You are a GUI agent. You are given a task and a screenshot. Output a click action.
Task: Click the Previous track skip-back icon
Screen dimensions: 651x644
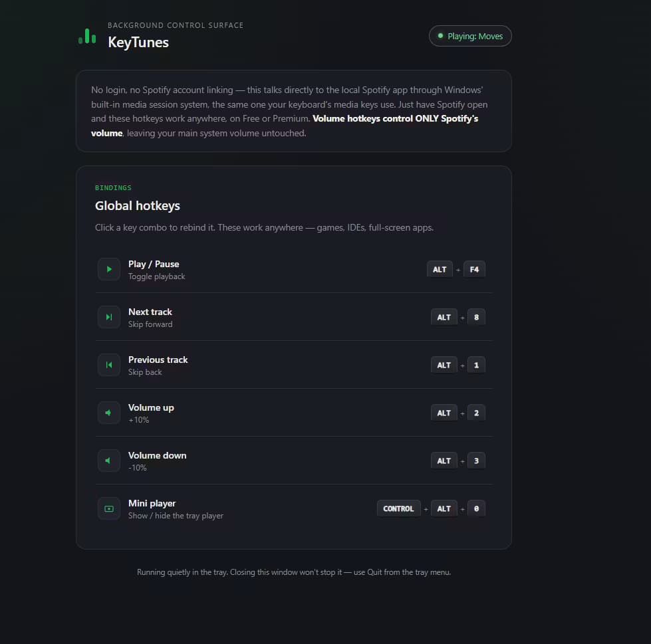click(109, 365)
